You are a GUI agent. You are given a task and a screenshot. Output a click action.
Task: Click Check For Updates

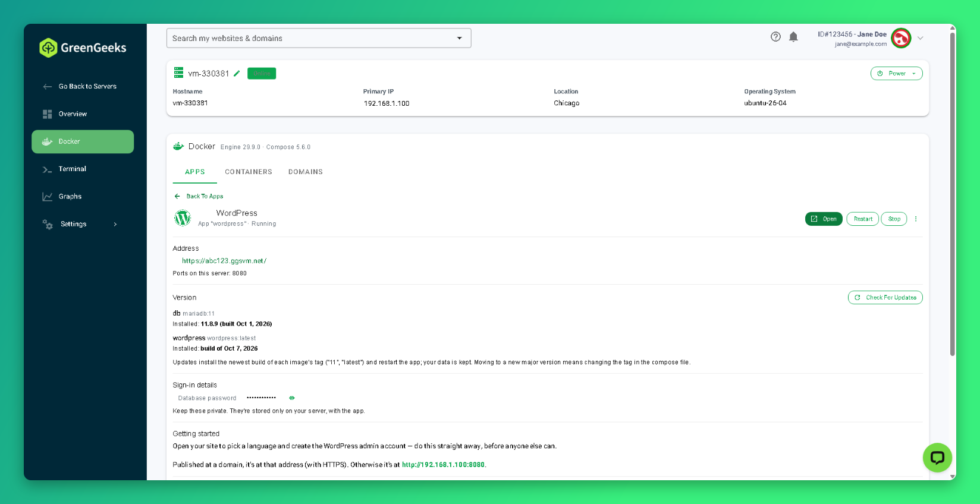tap(885, 297)
